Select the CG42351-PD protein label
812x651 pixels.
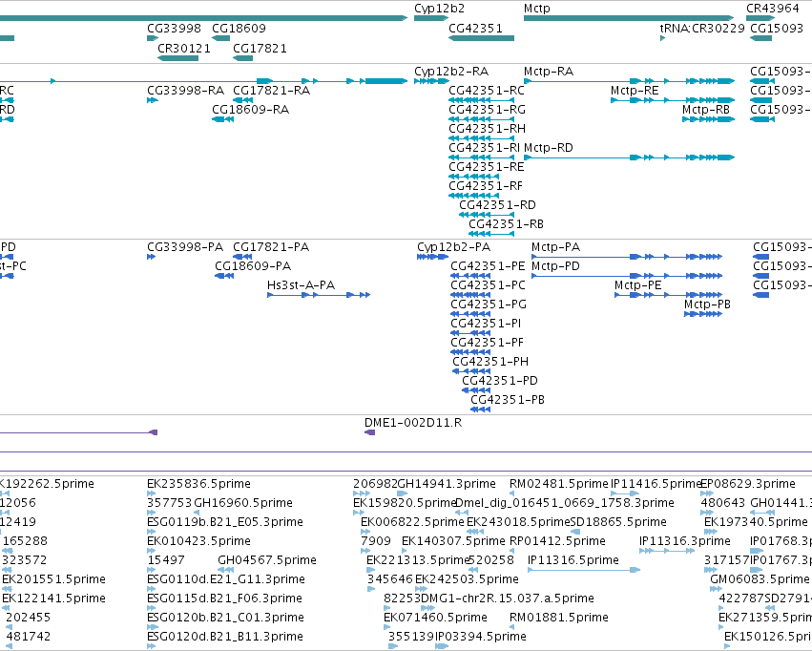[x=500, y=382]
